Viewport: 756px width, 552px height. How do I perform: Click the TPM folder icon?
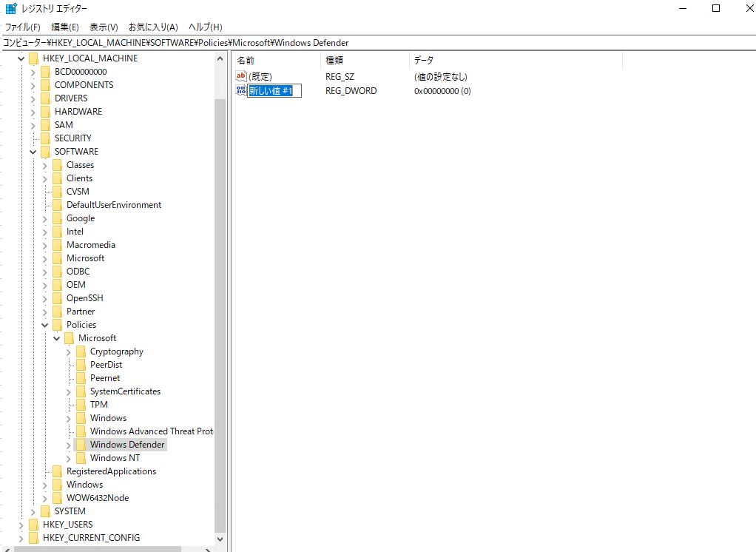pyautogui.click(x=81, y=405)
